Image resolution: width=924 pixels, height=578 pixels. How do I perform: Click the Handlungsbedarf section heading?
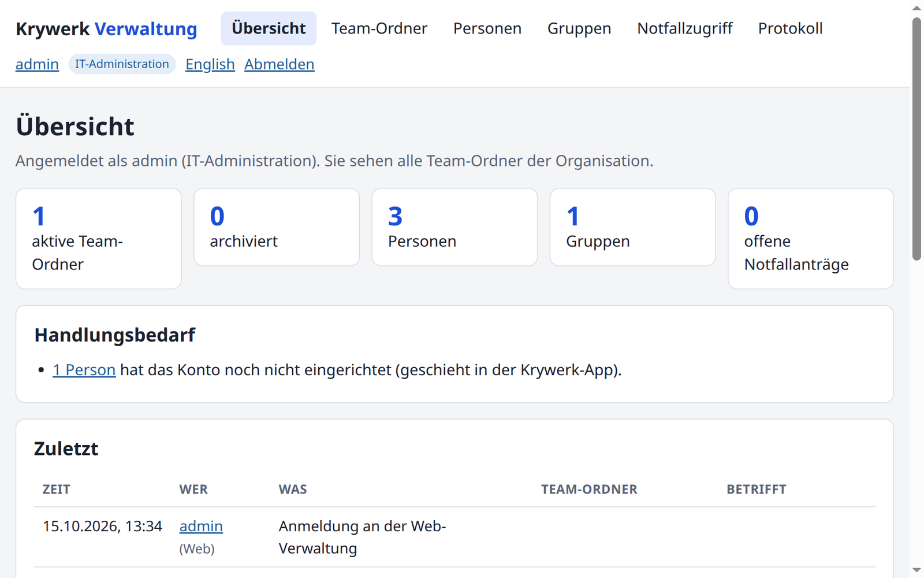coord(115,335)
